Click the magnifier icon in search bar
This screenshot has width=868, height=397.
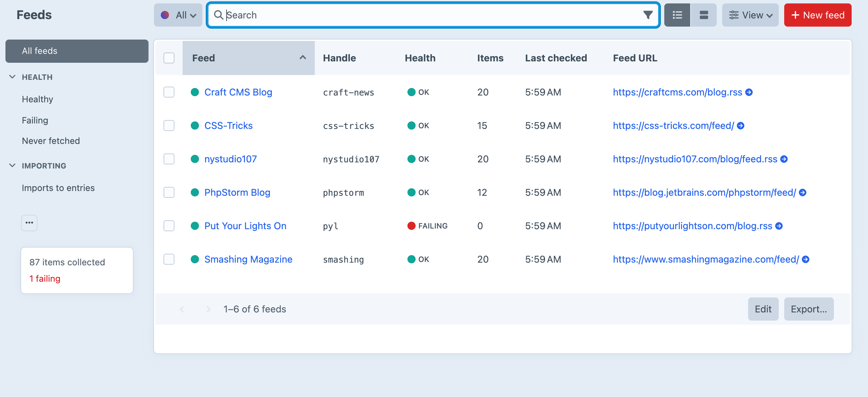218,15
